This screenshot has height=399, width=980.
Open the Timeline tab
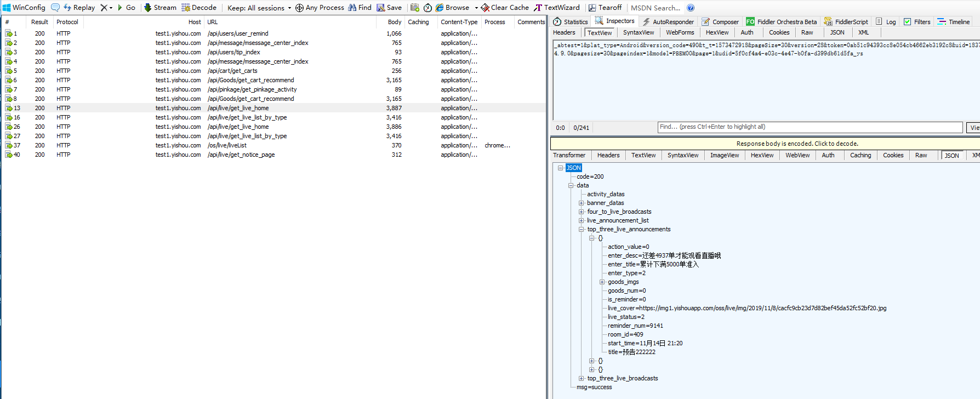point(954,22)
